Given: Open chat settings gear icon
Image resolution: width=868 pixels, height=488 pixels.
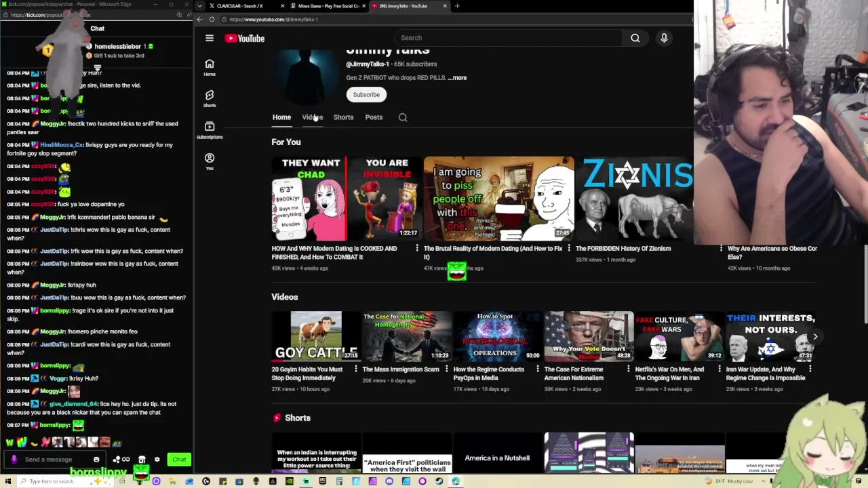Looking at the screenshot, I should 157,460.
